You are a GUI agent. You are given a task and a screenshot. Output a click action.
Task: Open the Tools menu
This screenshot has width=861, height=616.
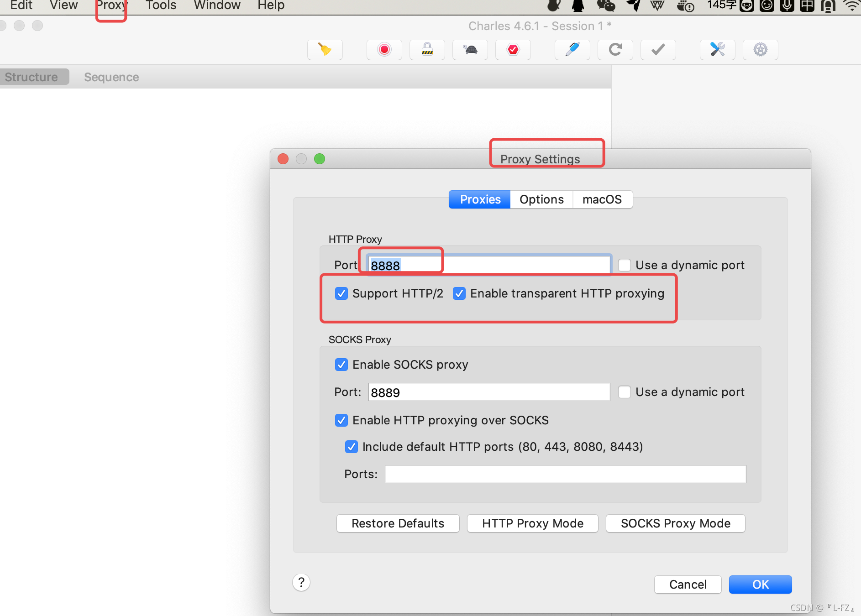[x=161, y=5]
